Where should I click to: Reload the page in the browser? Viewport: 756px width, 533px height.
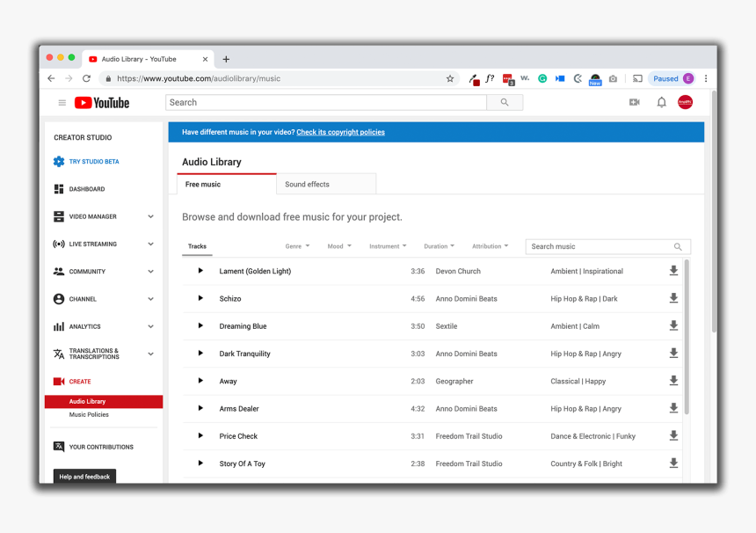coord(86,78)
